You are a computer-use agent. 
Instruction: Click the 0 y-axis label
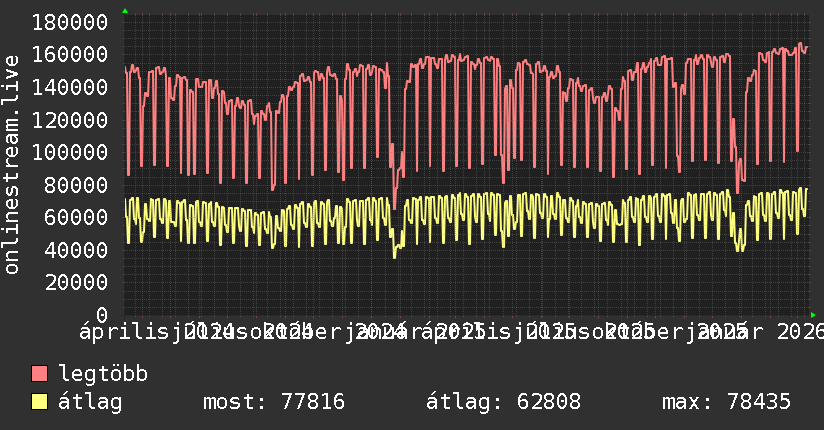pos(102,315)
